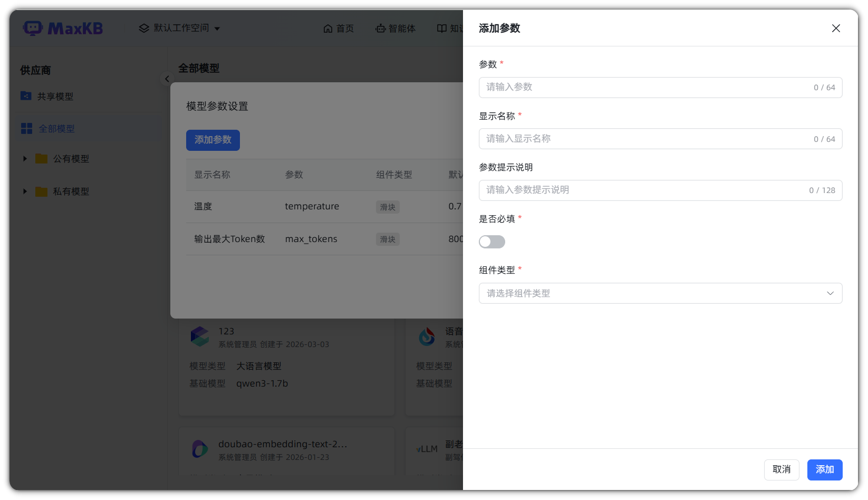Select 全部模型 in the sidebar
The image size is (868, 500).
pyautogui.click(x=90, y=129)
